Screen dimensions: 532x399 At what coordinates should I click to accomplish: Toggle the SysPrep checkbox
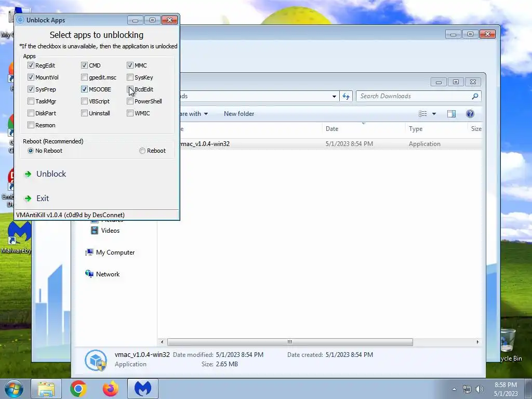pyautogui.click(x=31, y=89)
